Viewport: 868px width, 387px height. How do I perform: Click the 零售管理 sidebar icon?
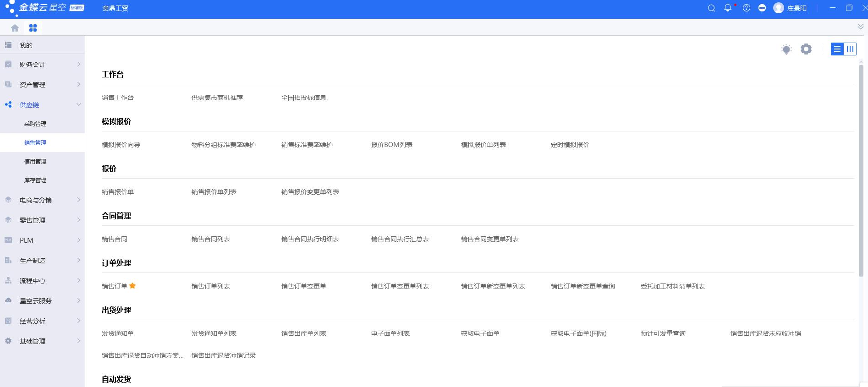[8, 220]
